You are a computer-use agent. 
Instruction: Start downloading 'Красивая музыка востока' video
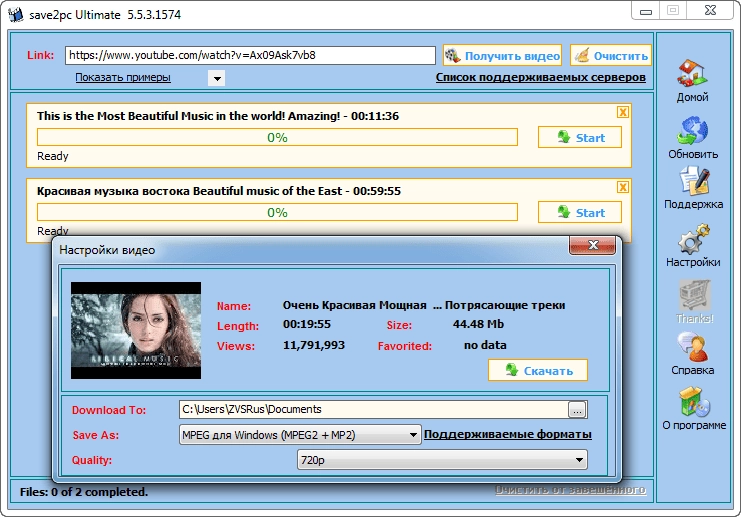coord(580,213)
